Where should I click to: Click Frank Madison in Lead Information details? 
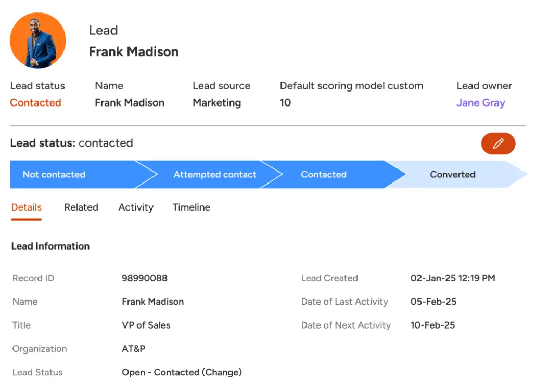[153, 302]
